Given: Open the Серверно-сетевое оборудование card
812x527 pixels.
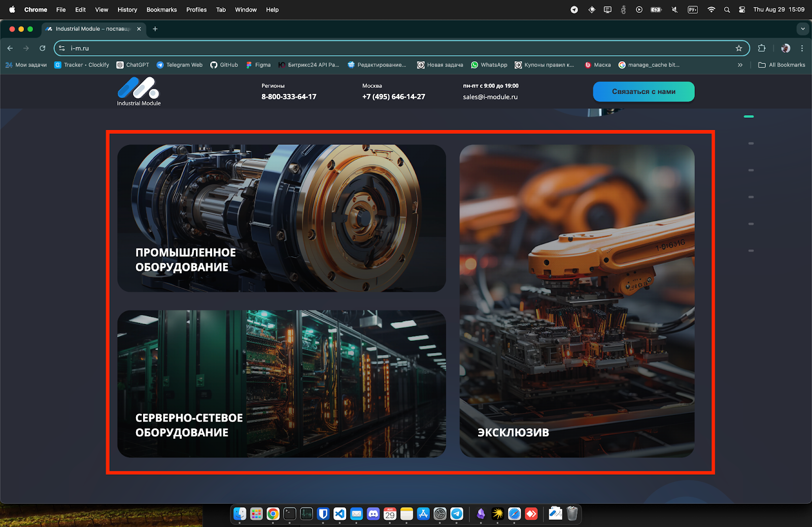Looking at the screenshot, I should pos(282,384).
